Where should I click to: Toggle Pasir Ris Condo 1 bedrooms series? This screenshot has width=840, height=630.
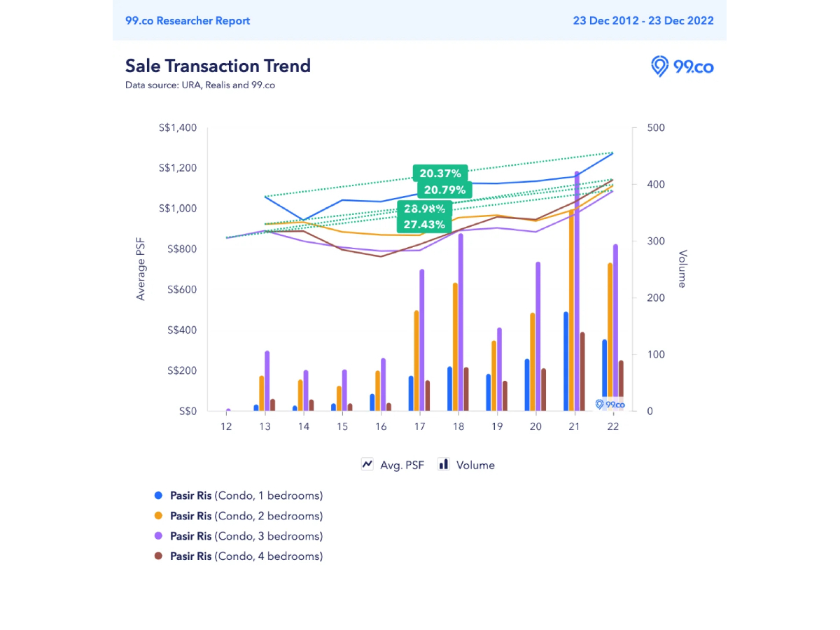246,496
